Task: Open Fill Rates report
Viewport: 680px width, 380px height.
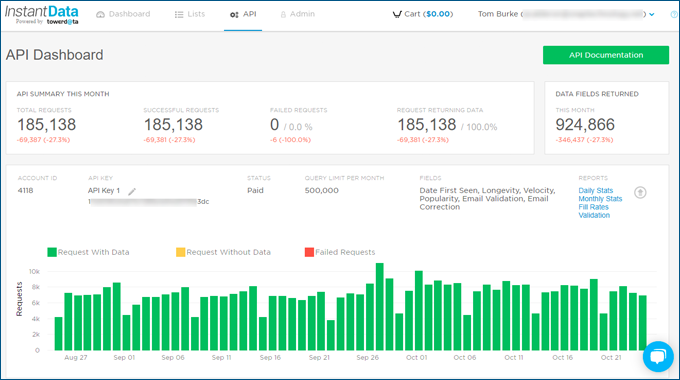Action: pos(593,207)
